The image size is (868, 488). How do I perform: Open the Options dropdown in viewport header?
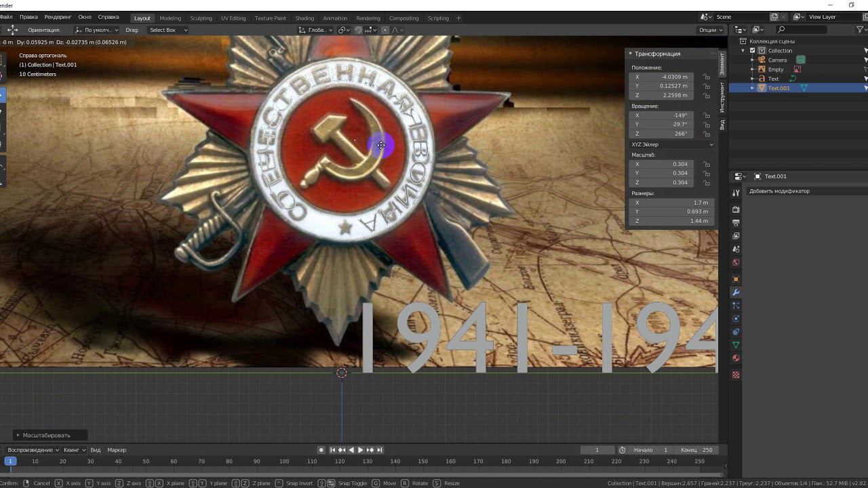710,30
